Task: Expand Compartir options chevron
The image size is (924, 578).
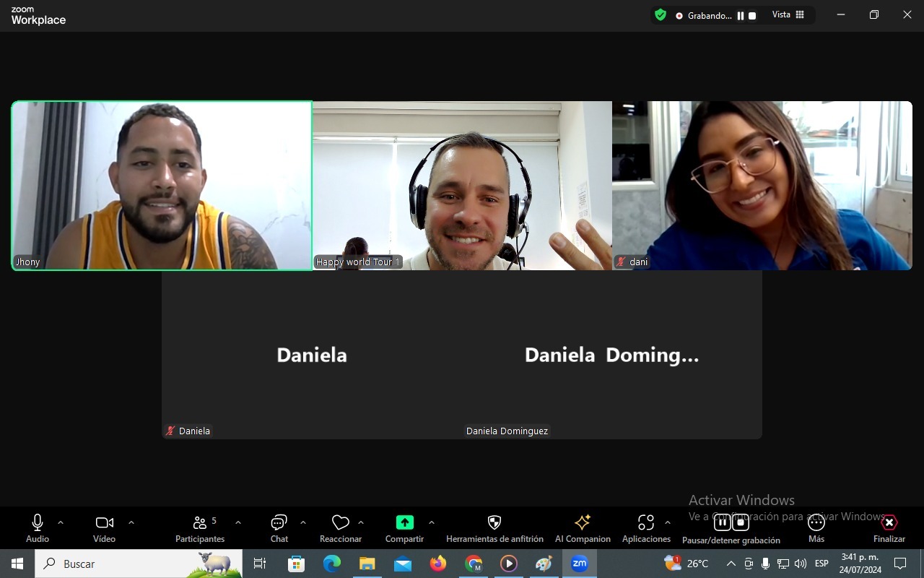Action: [432, 522]
